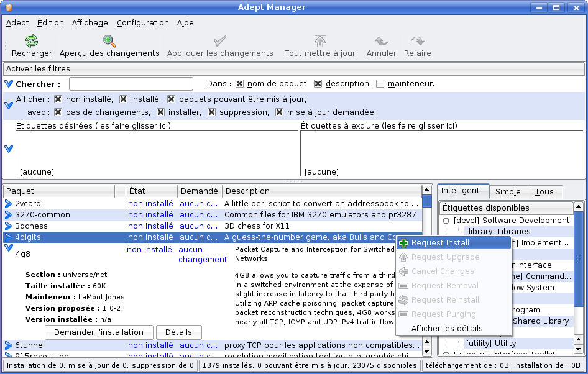Expand the 3dchess package row
588x374 pixels.
click(x=9, y=226)
